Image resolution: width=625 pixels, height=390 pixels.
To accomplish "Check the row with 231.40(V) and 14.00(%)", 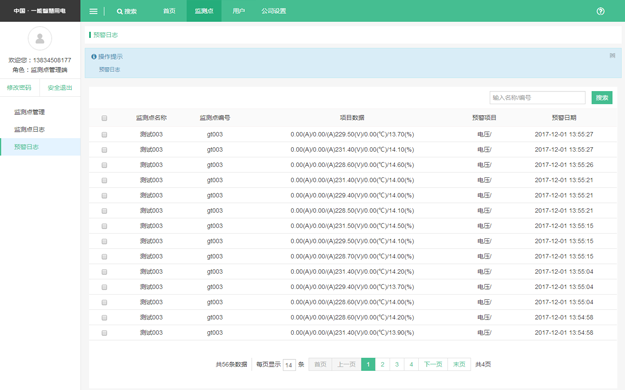I will pos(104,181).
